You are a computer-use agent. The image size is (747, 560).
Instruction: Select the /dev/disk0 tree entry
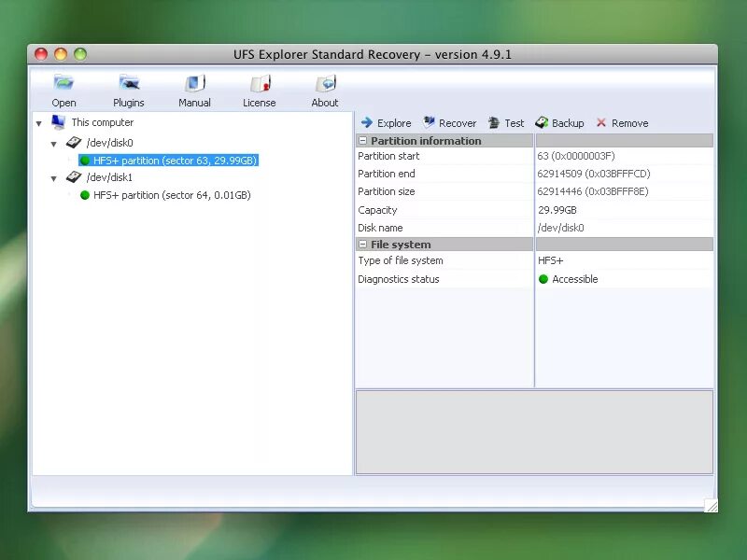(x=109, y=143)
